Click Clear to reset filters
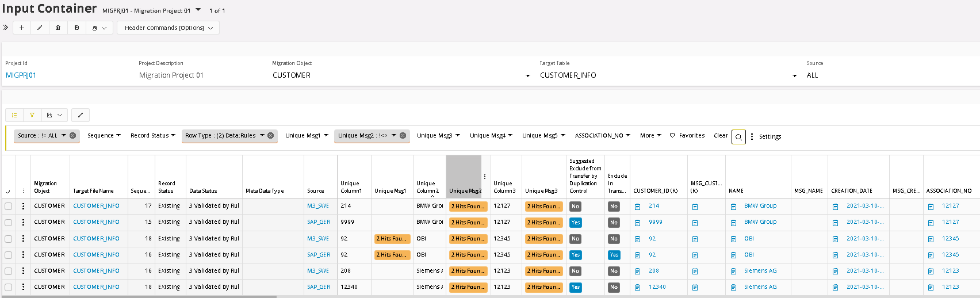Image resolution: width=980 pixels, height=298 pixels. (x=721, y=136)
